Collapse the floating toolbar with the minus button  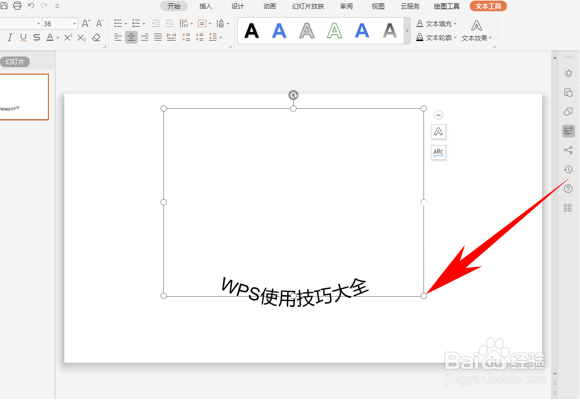pyautogui.click(x=438, y=115)
